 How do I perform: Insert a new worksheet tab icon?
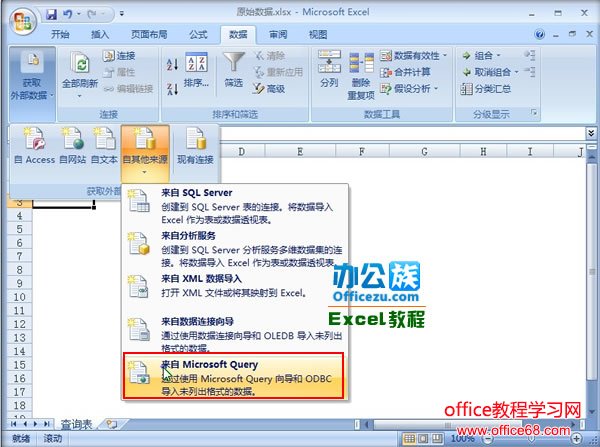(111, 424)
